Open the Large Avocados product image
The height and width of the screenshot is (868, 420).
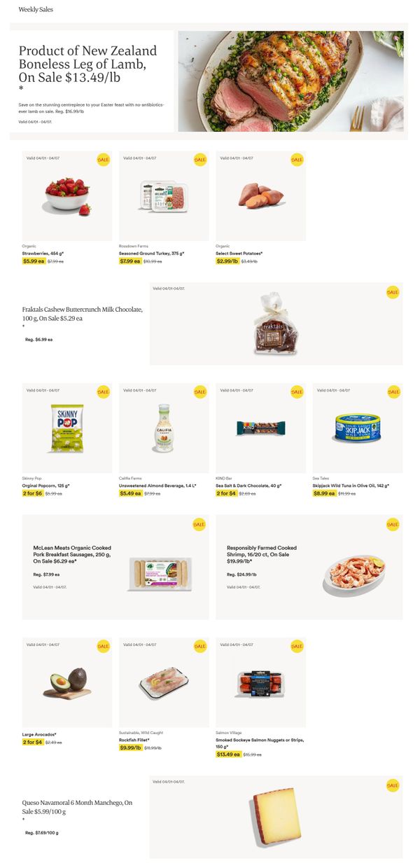click(68, 682)
